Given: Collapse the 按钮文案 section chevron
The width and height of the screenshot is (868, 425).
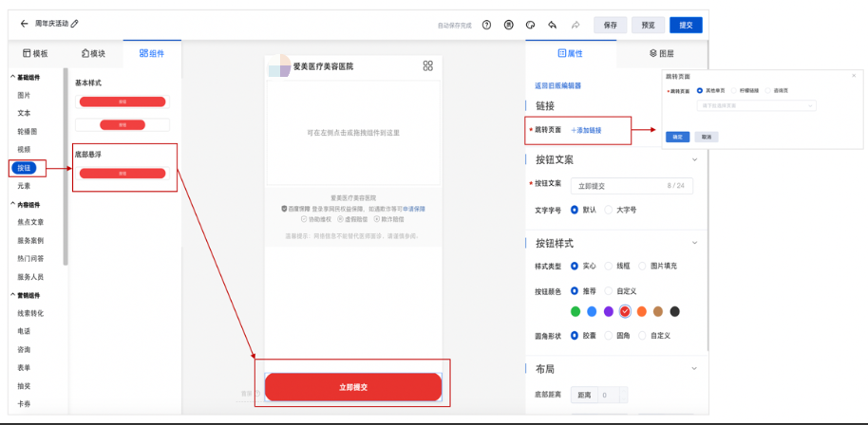Looking at the screenshot, I should [x=695, y=159].
